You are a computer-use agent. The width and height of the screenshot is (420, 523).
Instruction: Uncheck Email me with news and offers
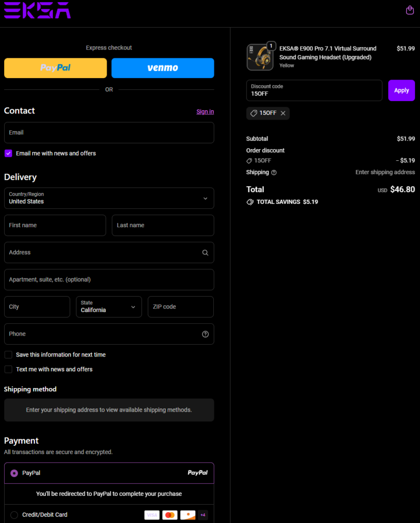[8, 153]
